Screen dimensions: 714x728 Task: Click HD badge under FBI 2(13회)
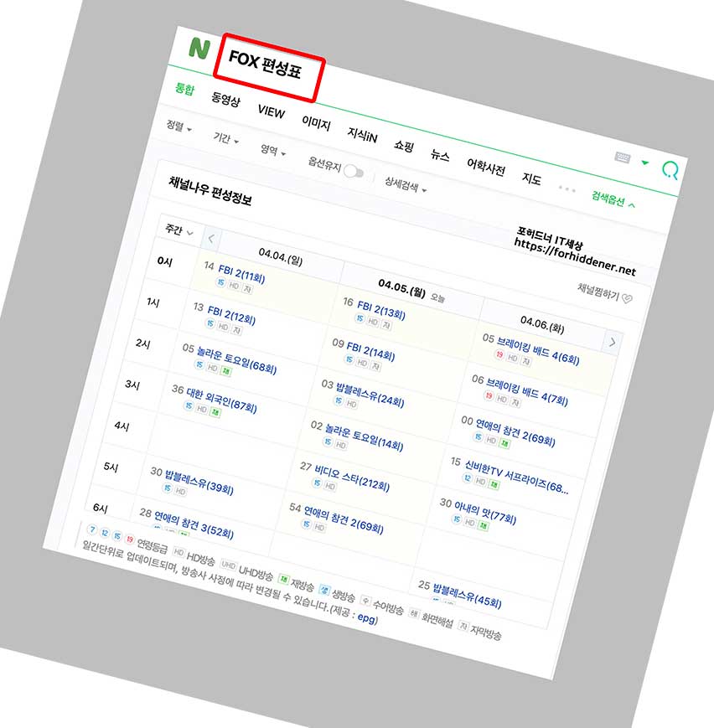(373, 321)
